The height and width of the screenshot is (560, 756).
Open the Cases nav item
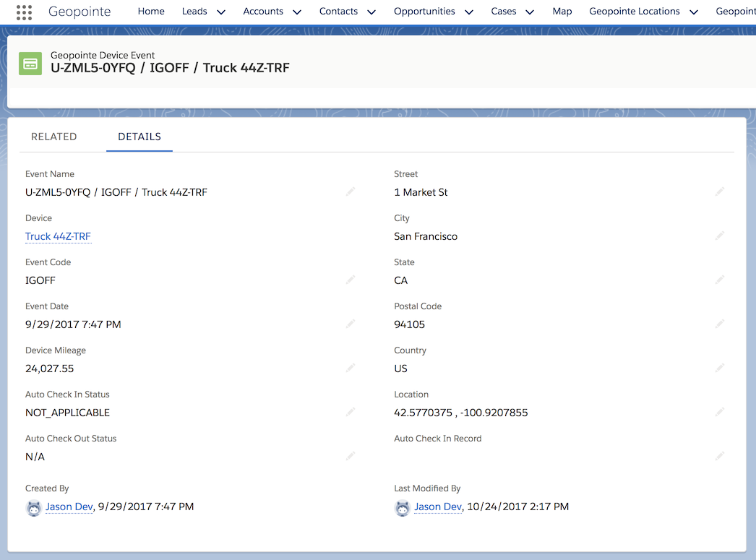[503, 11]
